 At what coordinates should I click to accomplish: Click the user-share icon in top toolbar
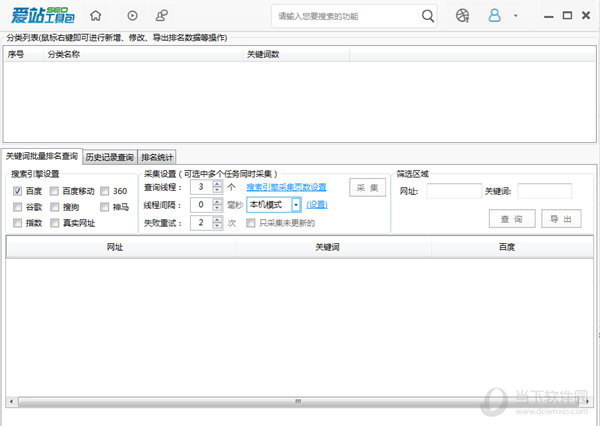click(x=162, y=16)
